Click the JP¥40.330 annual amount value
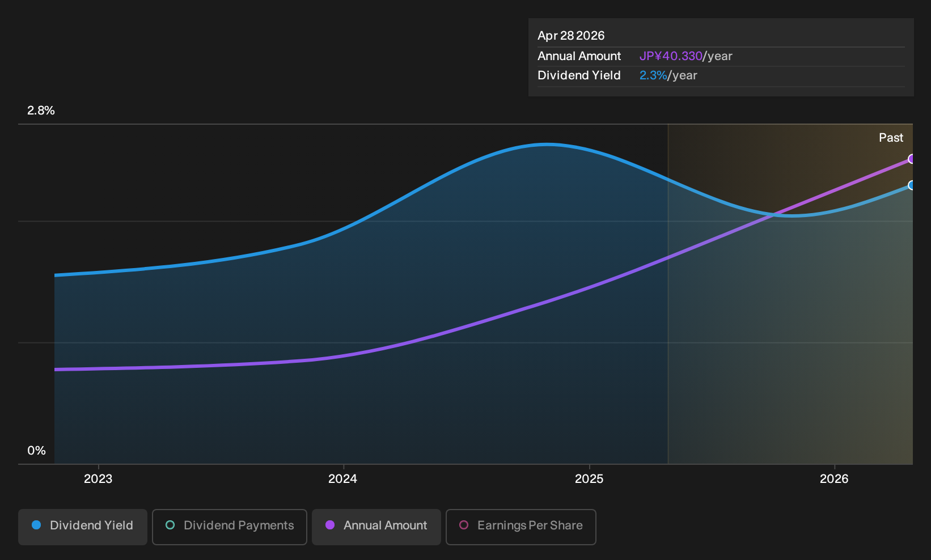The image size is (931, 560). click(671, 56)
